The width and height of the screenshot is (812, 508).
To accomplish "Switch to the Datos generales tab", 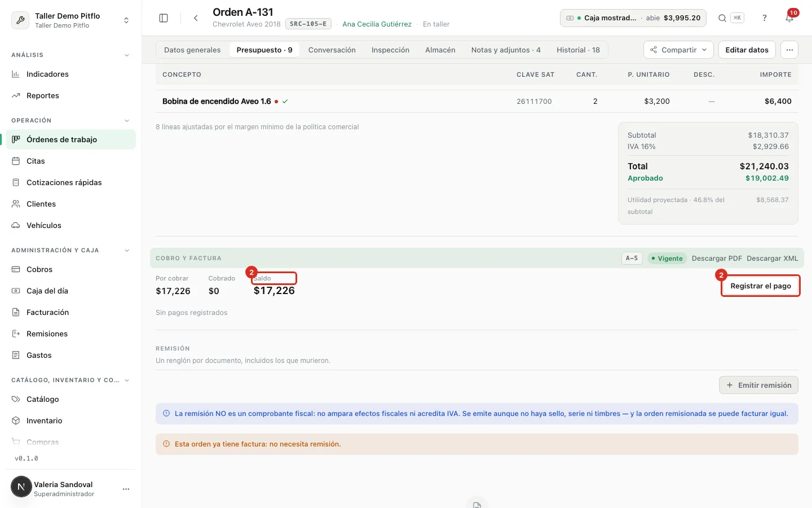I will (192, 50).
